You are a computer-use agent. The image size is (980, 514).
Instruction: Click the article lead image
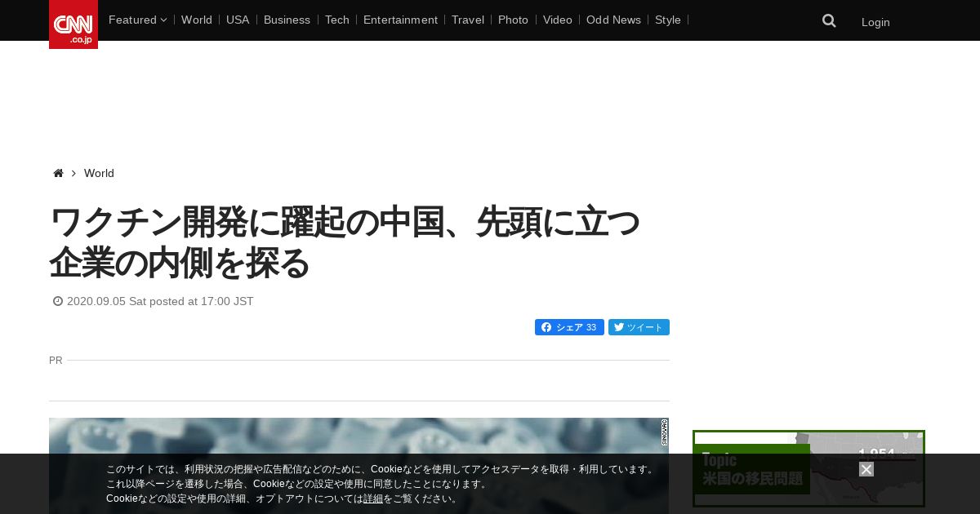point(359,466)
